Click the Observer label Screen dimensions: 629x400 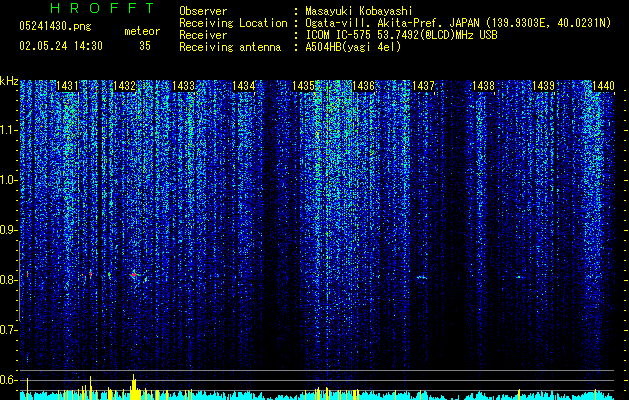click(203, 11)
